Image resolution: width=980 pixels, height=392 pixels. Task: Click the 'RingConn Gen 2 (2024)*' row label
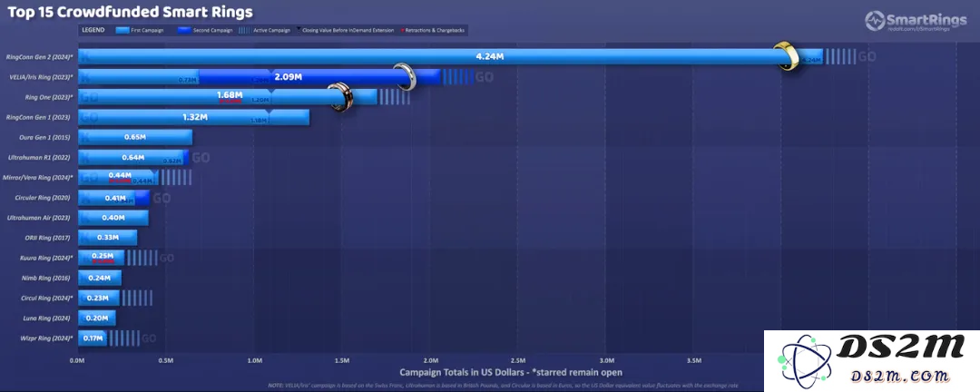39,57
